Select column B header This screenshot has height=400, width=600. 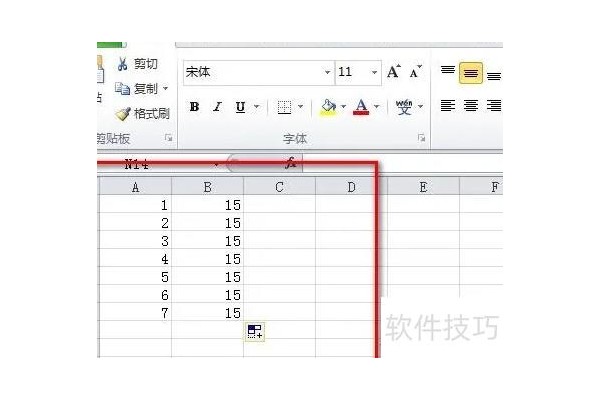click(207, 187)
